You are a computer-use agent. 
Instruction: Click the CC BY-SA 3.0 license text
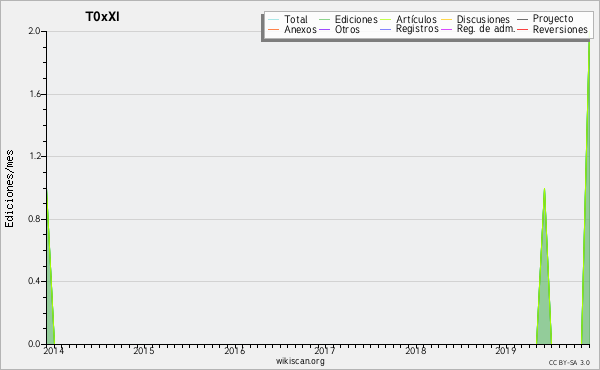point(569,363)
